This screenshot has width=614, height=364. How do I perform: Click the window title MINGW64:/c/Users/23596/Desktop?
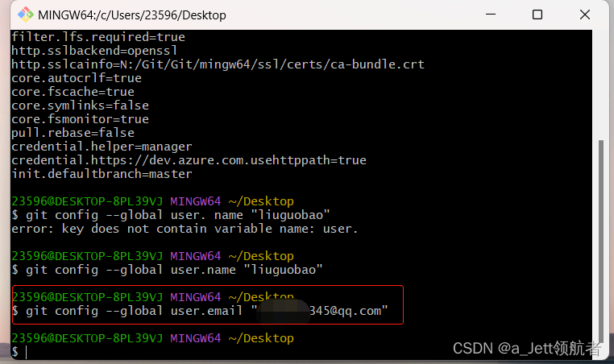point(132,15)
